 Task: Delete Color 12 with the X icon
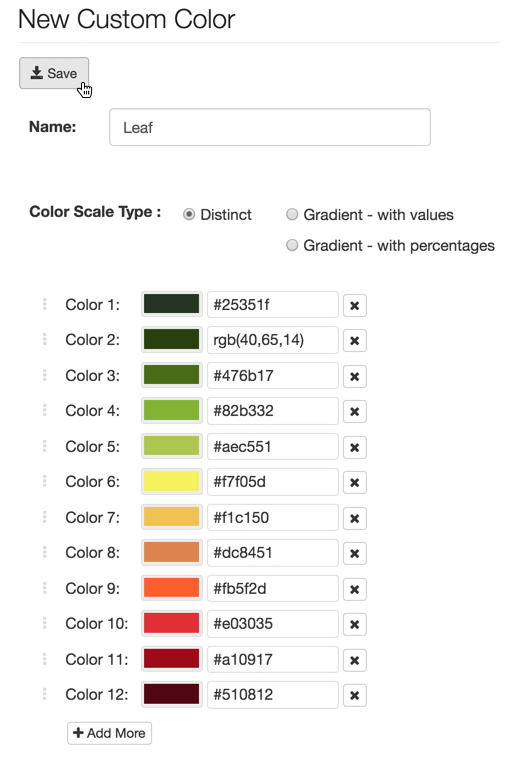tap(354, 695)
